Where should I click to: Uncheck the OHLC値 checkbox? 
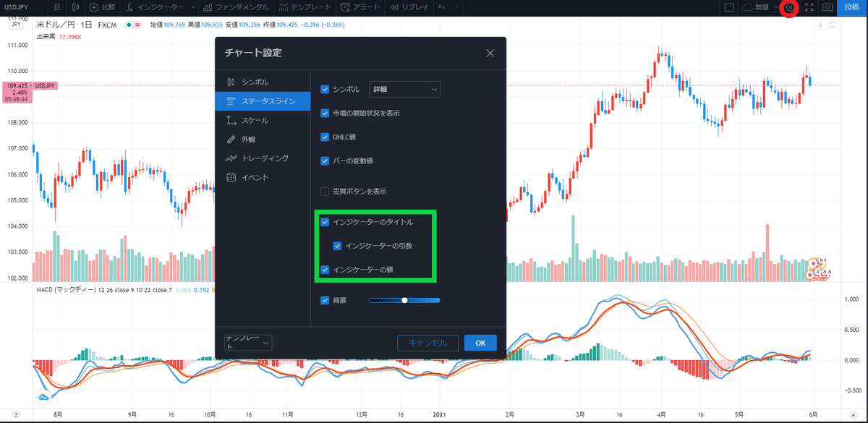[x=325, y=137]
